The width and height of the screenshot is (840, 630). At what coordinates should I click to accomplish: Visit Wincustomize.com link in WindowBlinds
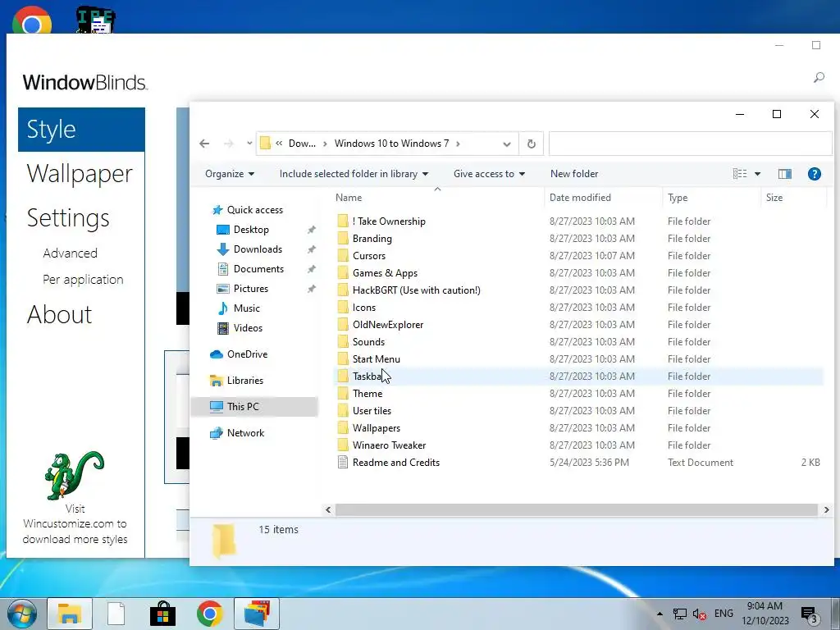(75, 524)
